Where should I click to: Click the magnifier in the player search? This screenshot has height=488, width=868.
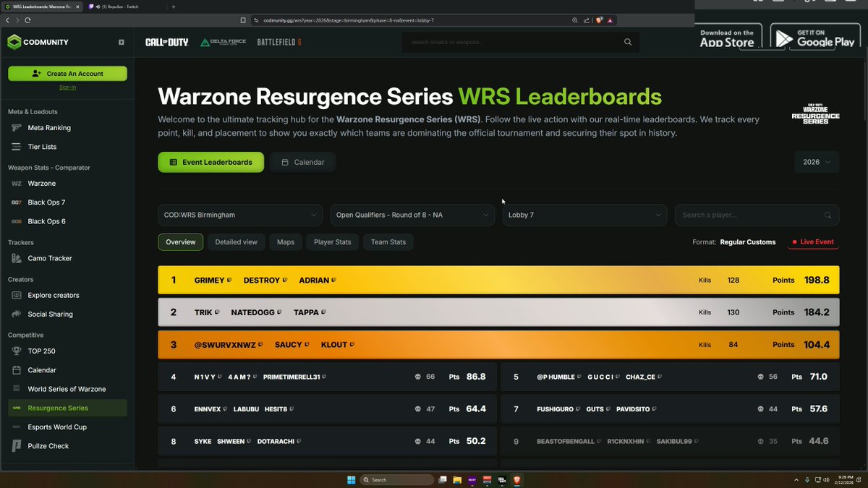click(x=828, y=215)
